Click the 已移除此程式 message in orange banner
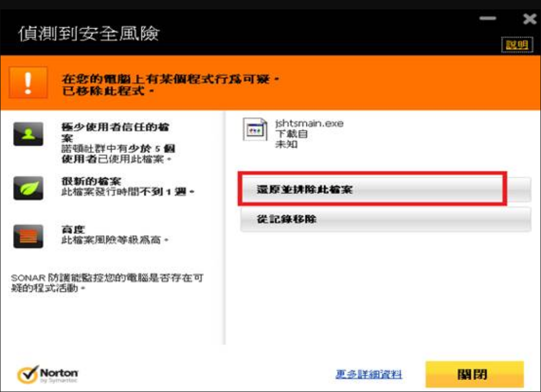541x392 pixels. pyautogui.click(x=108, y=91)
